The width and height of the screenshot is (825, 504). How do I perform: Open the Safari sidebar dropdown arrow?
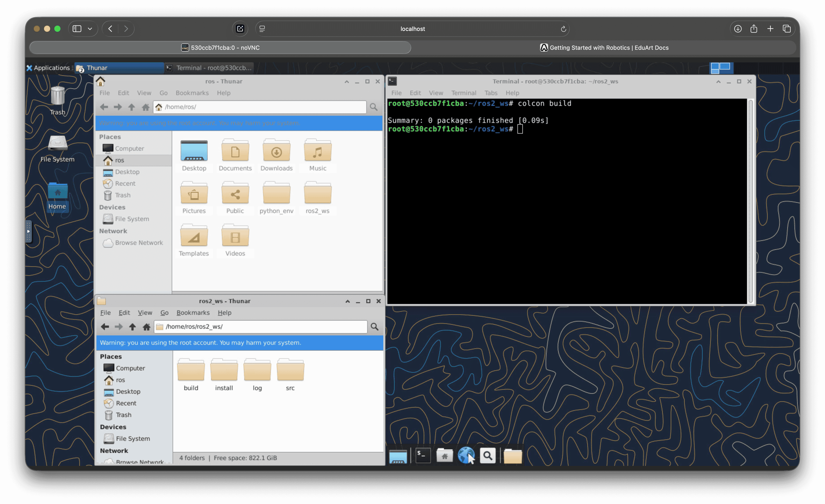[x=90, y=29]
